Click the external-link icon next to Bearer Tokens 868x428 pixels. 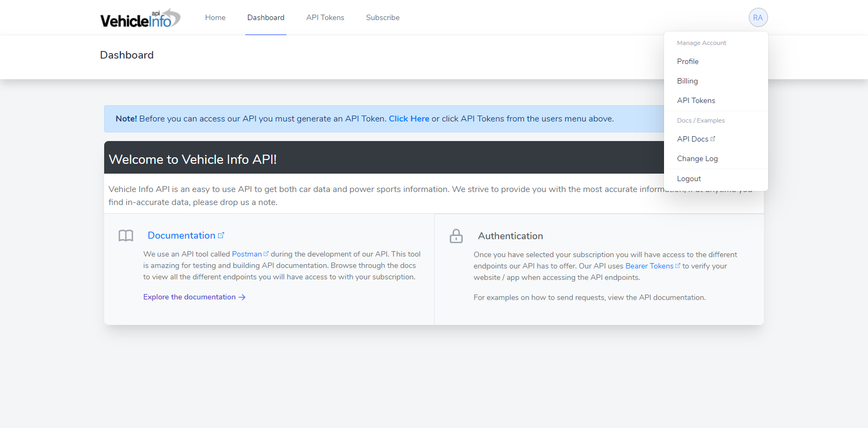tap(678, 266)
